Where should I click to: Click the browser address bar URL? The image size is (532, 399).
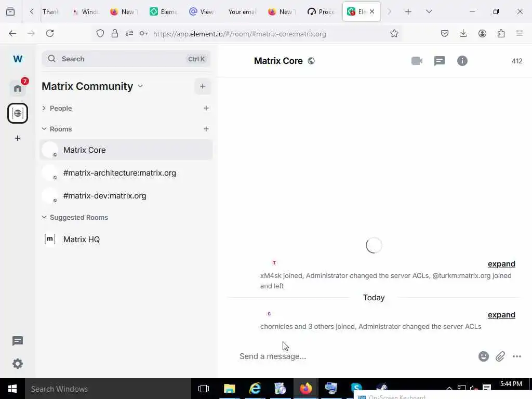[x=240, y=34]
